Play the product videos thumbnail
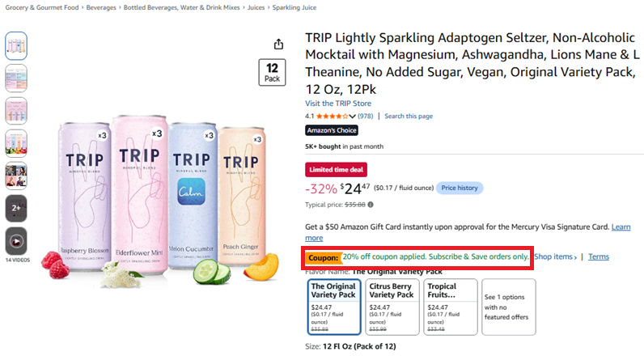Image resolution: width=644 pixels, height=360 pixels. pos(16,241)
